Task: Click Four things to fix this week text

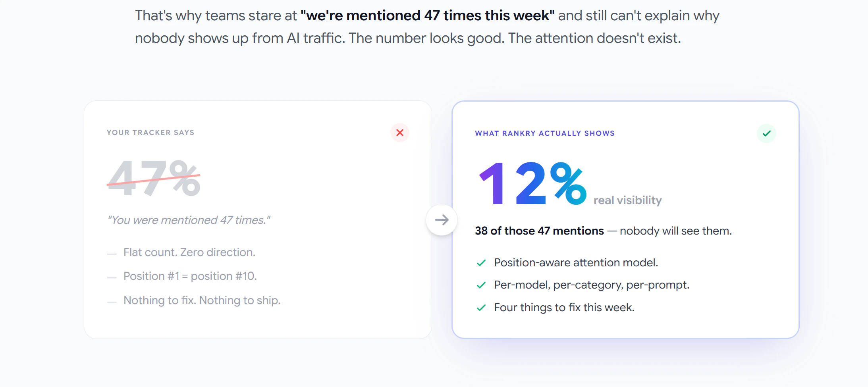Action: tap(564, 307)
